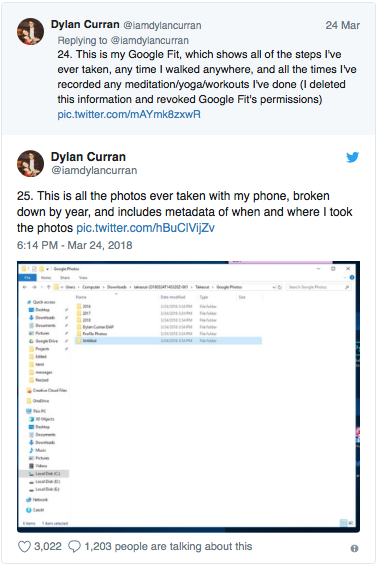Image resolution: width=377 pixels, height=564 pixels.
Task: Open Dylan Curran avatar in reply tweet
Action: point(30,31)
